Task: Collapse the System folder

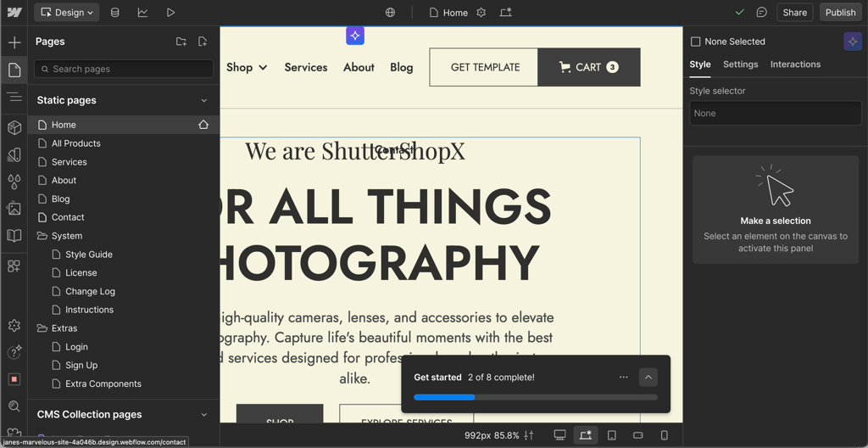Action: point(42,236)
